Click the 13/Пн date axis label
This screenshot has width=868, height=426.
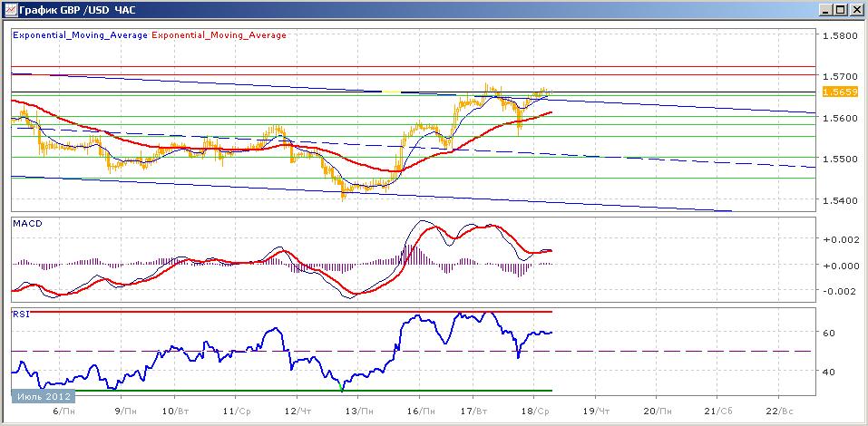(359, 411)
